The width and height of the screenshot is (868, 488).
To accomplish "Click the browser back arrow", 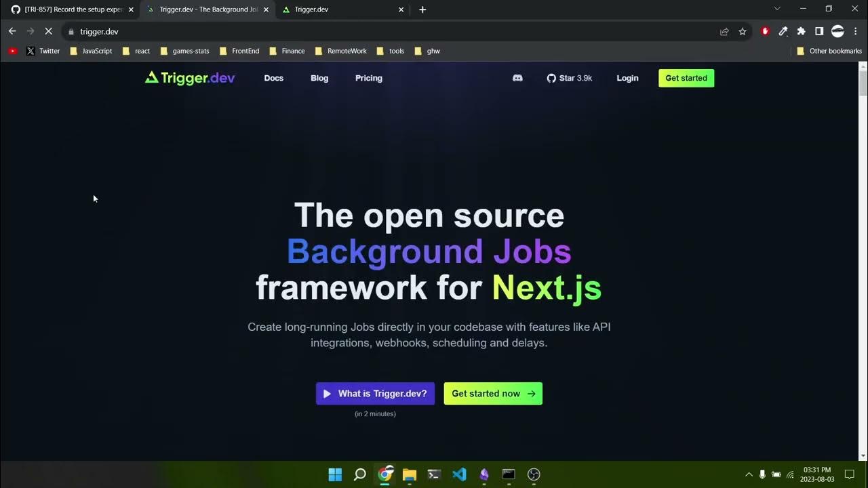I will [x=12, y=31].
